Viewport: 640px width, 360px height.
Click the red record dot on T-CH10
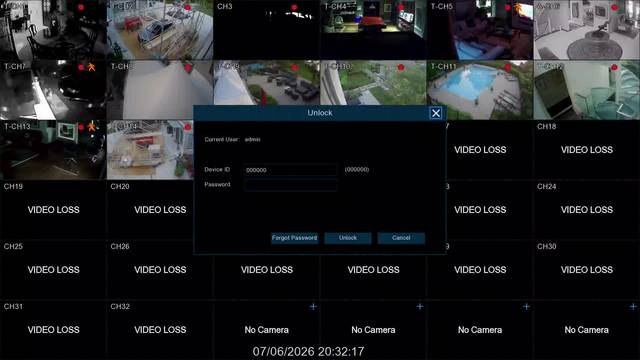point(401,67)
